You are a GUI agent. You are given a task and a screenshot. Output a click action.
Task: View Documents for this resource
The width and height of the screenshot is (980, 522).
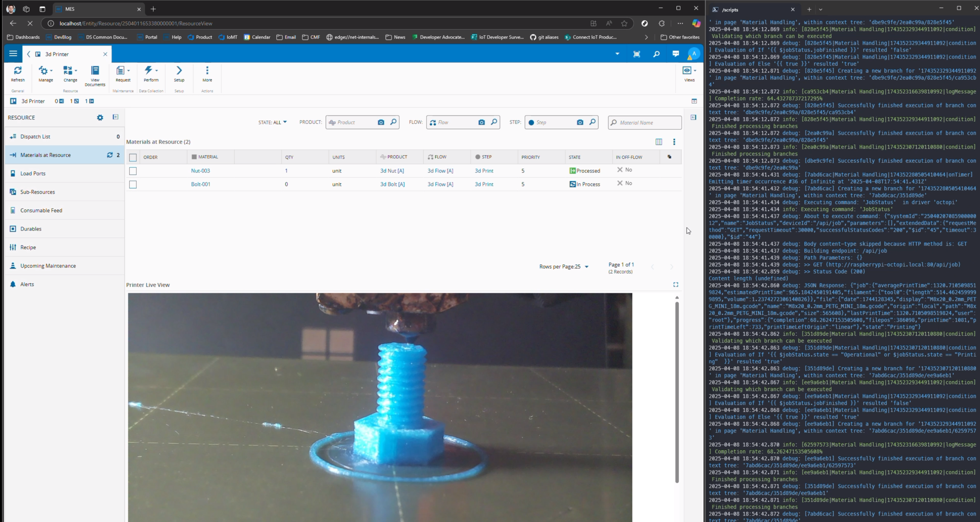[95, 75]
